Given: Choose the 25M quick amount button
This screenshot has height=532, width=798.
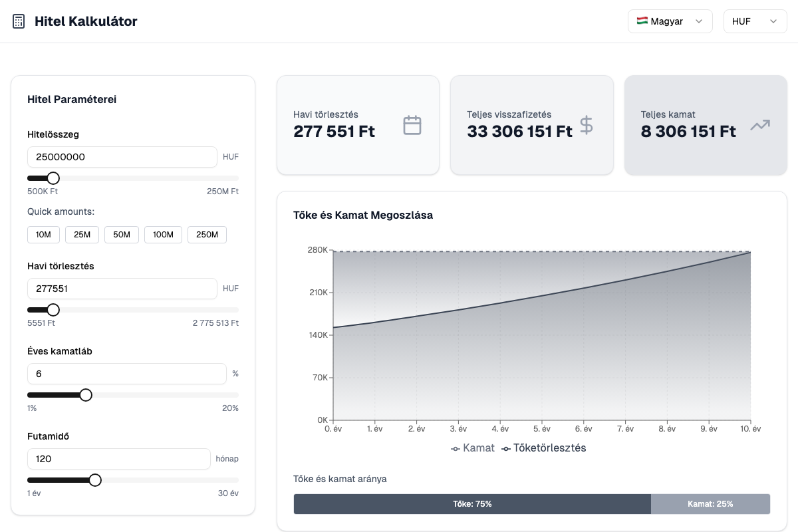Looking at the screenshot, I should (x=82, y=235).
